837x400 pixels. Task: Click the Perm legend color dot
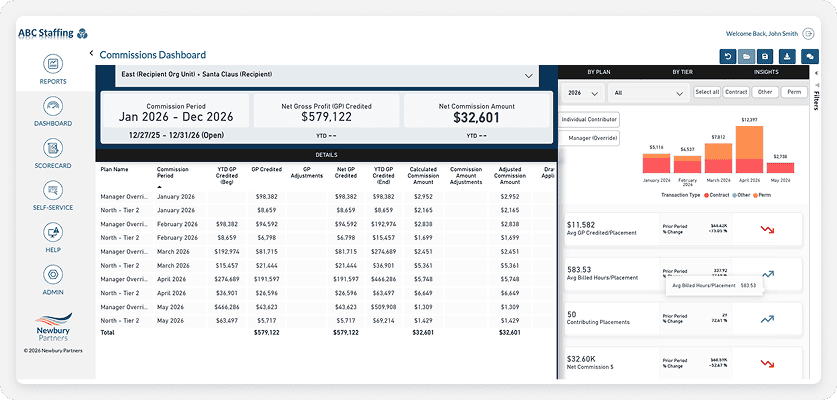[755, 195]
